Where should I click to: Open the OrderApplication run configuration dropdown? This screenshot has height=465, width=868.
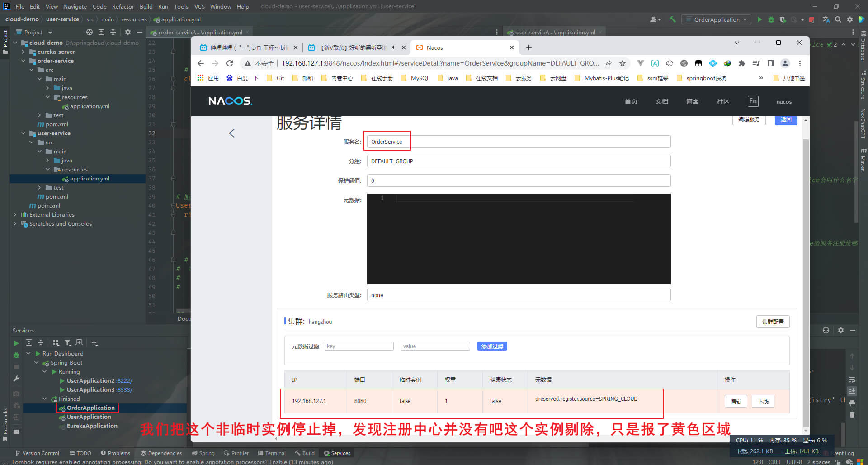coord(717,19)
